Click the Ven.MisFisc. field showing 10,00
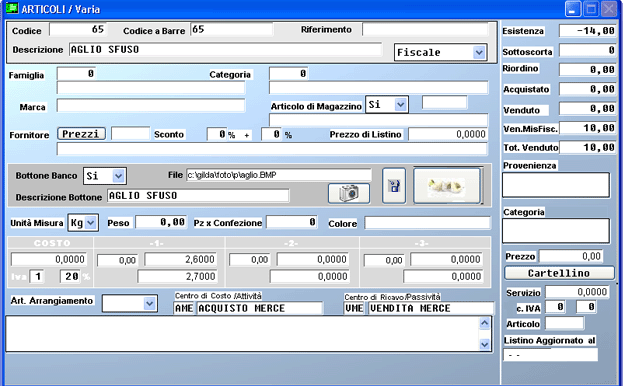This screenshot has width=623, height=386. [587, 128]
